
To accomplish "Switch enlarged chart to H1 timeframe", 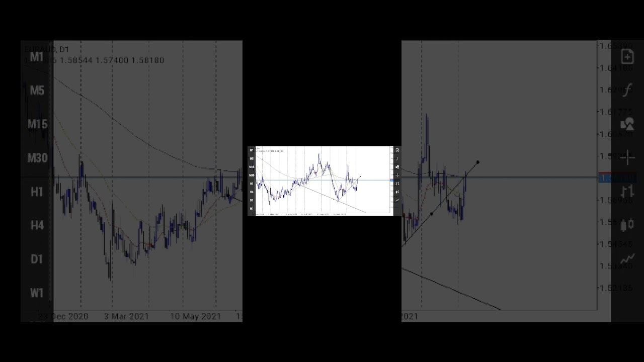I will [37, 192].
